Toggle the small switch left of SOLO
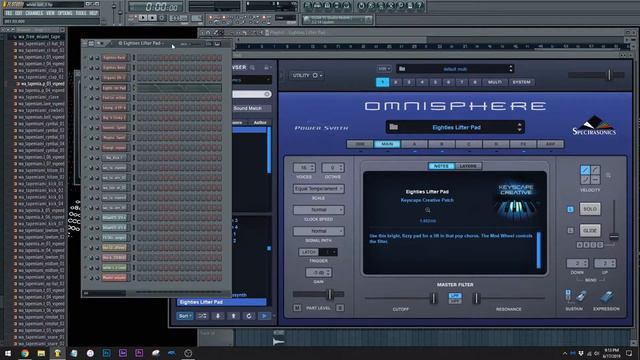 (571, 209)
